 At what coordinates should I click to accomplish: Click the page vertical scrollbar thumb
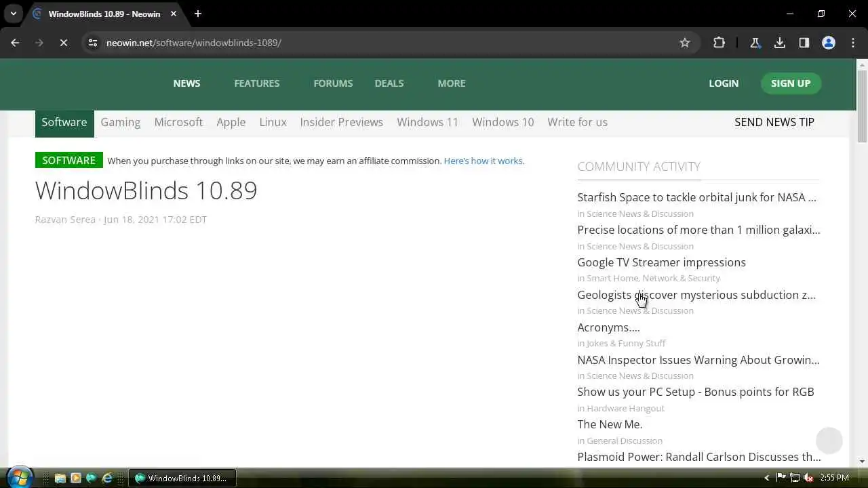pyautogui.click(x=862, y=106)
